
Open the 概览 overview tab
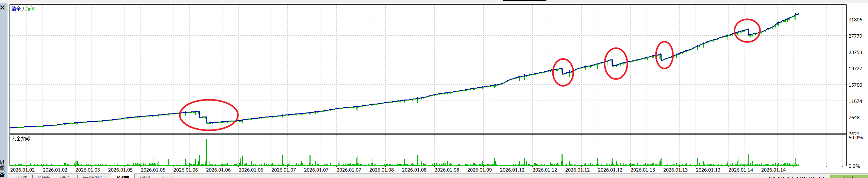pos(21,176)
